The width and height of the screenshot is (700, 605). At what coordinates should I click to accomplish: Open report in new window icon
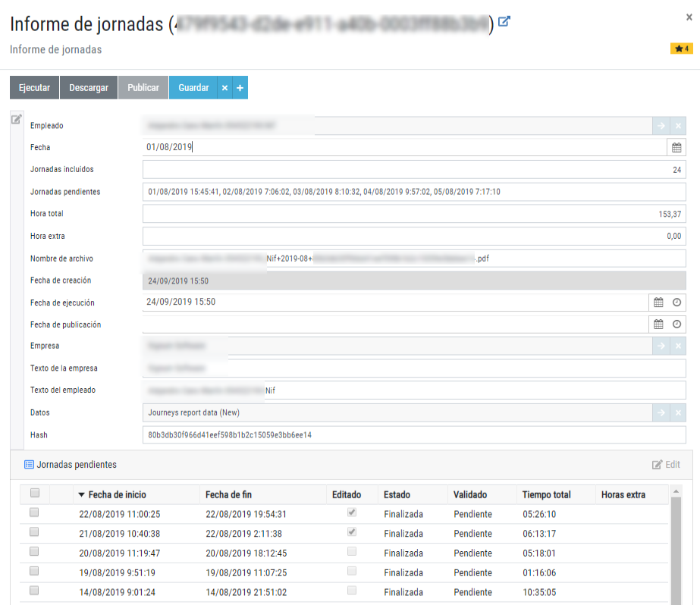[504, 21]
